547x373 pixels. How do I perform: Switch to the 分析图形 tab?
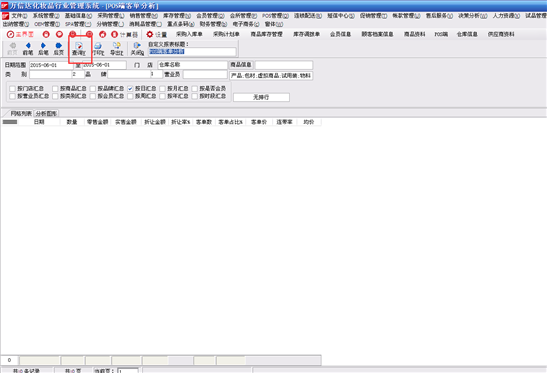tap(46, 113)
